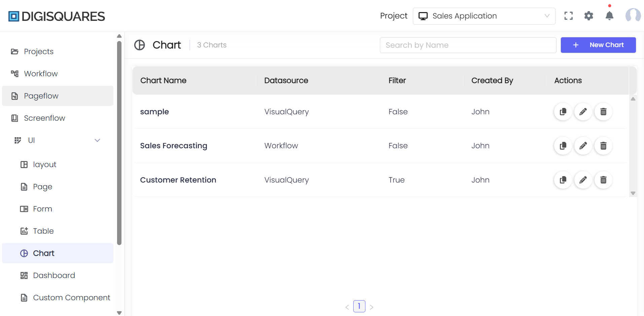Viewport: 644px width, 316px height.
Task: Open the Page menu item
Action: pyautogui.click(x=58, y=187)
